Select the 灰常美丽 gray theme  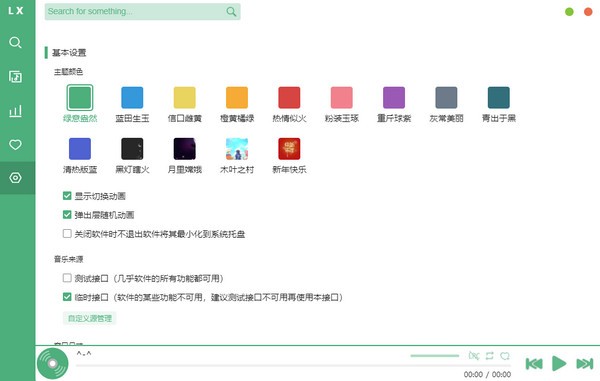click(x=446, y=98)
